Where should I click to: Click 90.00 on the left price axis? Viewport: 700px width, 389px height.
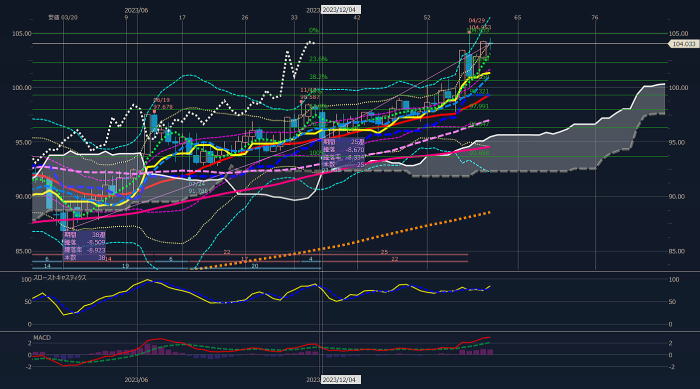click(x=23, y=197)
